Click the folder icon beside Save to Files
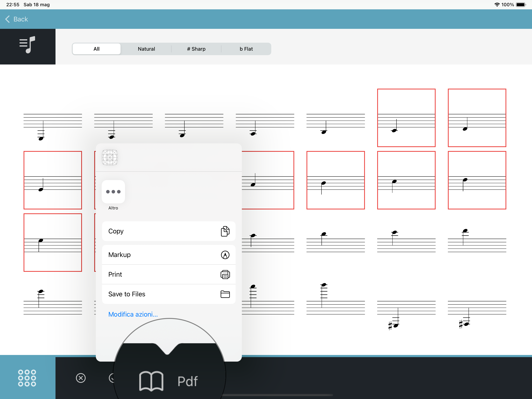This screenshot has height=399, width=532. point(225,294)
